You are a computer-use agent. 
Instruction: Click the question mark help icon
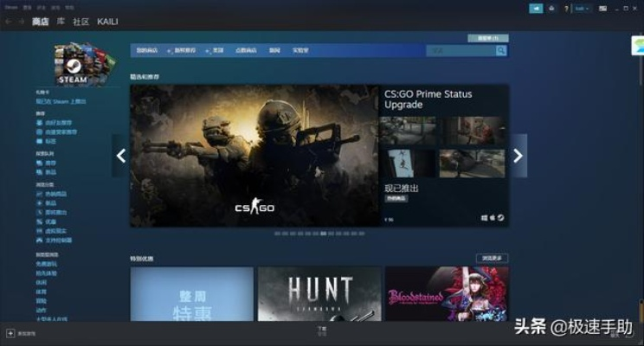566,9
